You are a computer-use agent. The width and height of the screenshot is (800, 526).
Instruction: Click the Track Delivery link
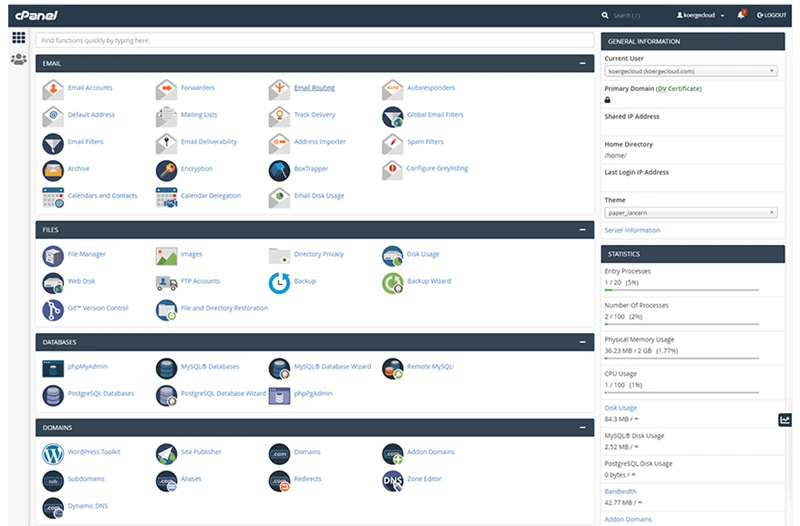(x=315, y=115)
